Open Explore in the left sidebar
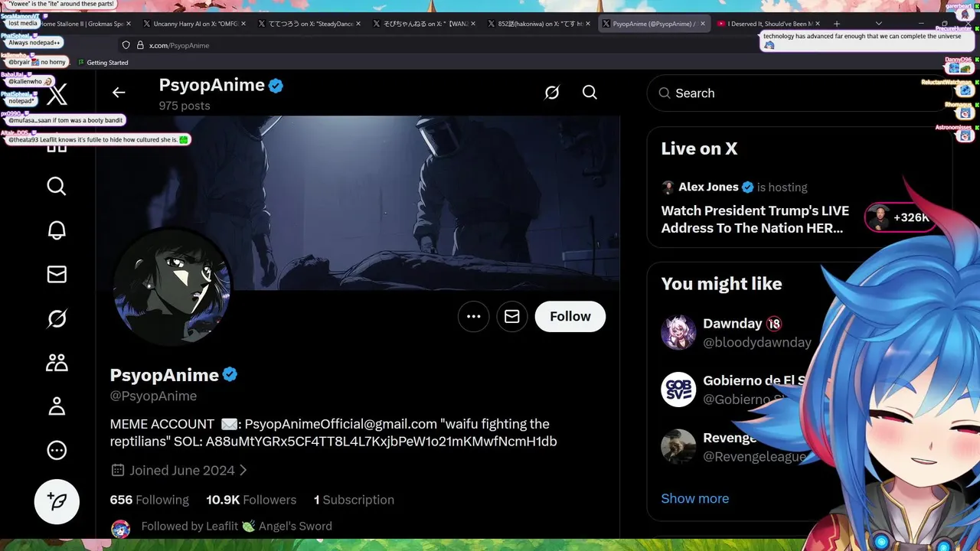Viewport: 980px width, 551px height. coord(57,186)
